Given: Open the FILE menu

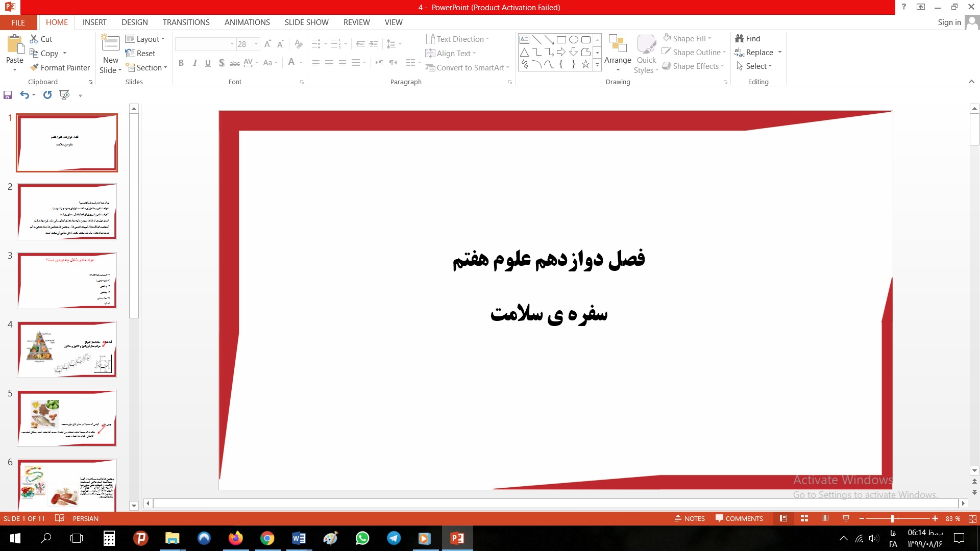Looking at the screenshot, I should [18, 22].
